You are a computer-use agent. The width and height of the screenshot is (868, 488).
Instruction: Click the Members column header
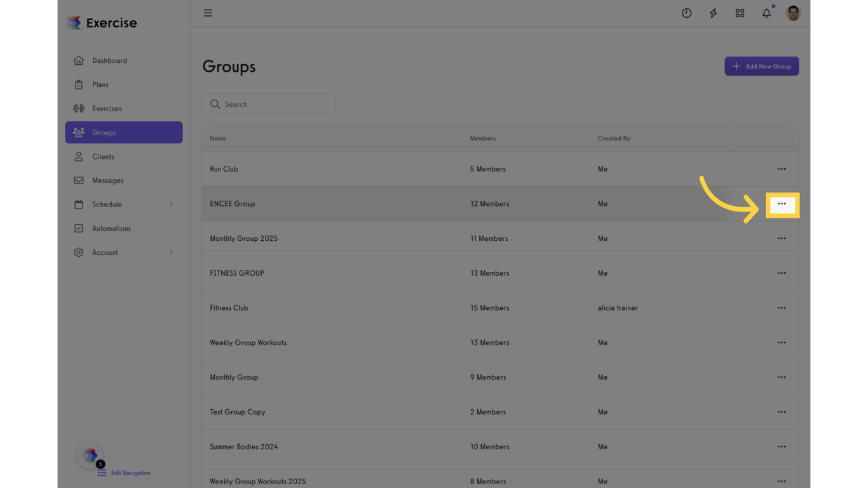coord(483,139)
